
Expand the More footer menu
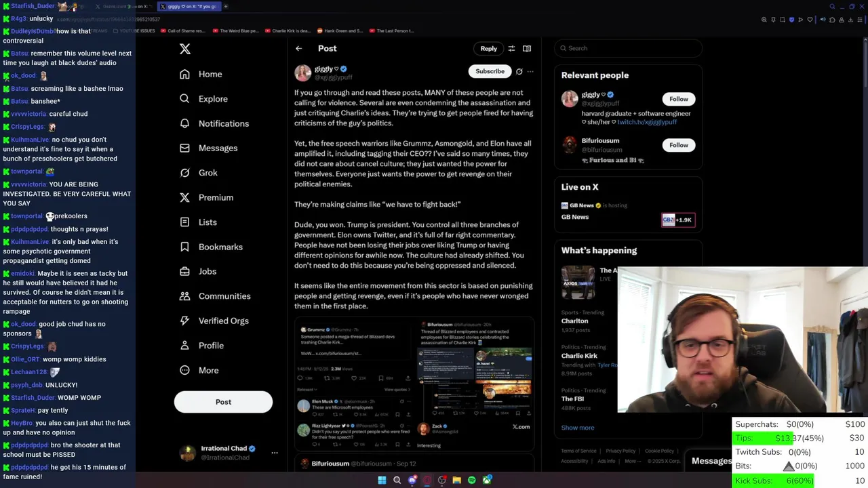[x=632, y=461]
